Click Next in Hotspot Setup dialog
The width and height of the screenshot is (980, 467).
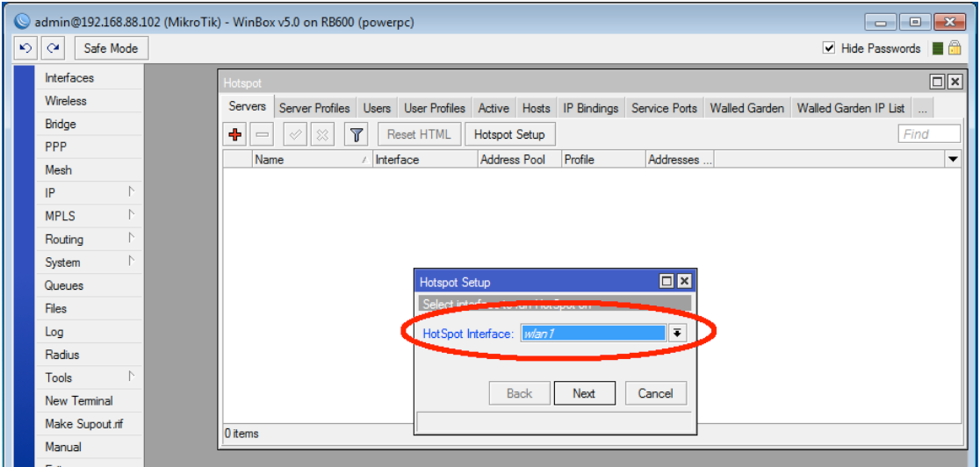(x=584, y=393)
